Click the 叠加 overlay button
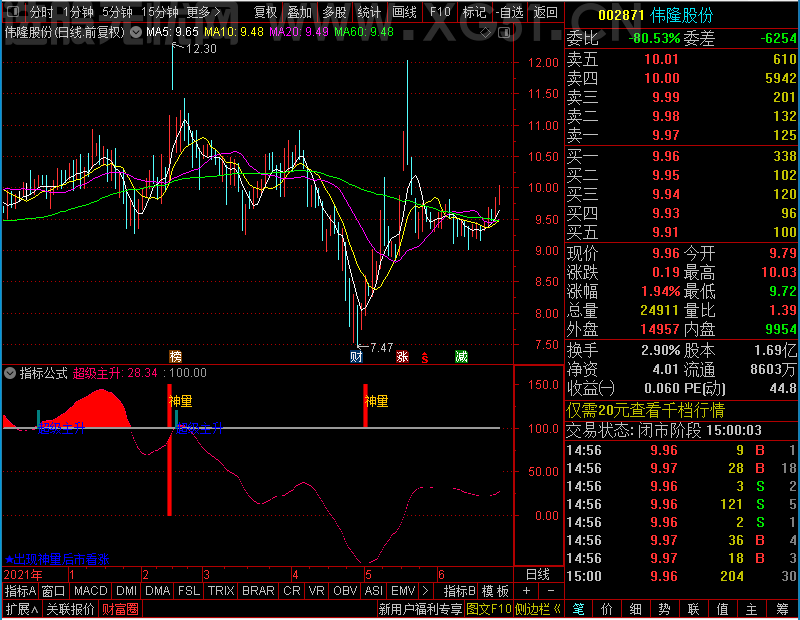800x620 pixels. click(300, 12)
